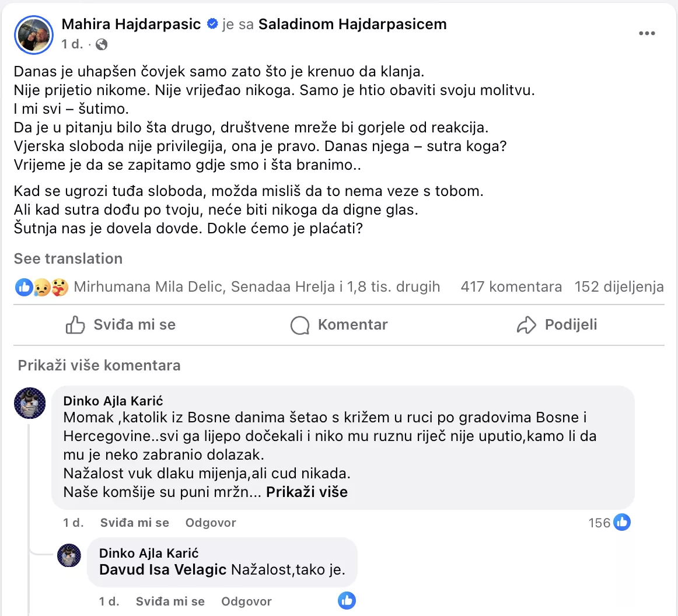Open the 417 komentara link
Viewport: 678px width, 616px height.
[x=511, y=287]
